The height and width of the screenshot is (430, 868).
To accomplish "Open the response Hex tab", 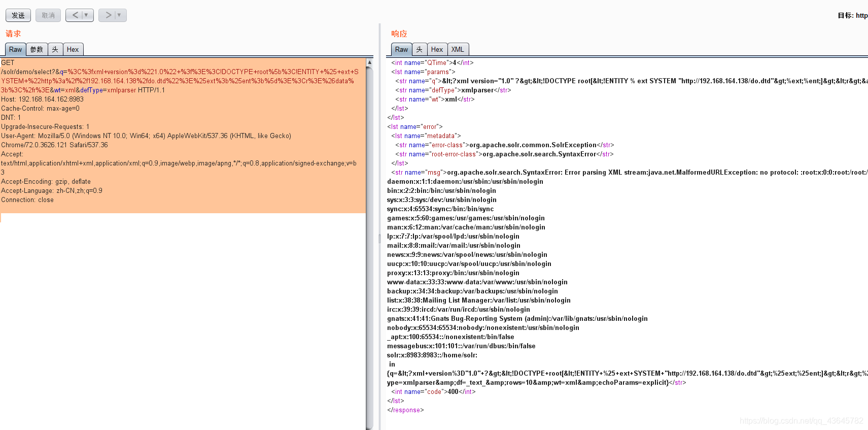I will pos(437,49).
